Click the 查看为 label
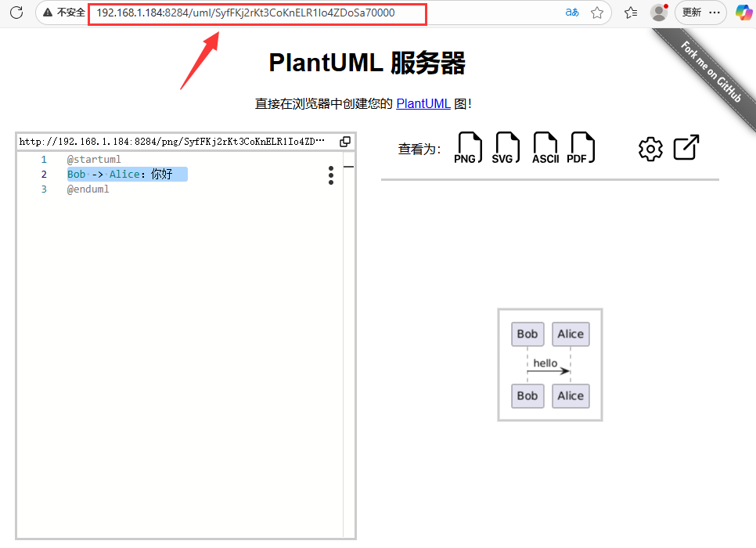 click(419, 149)
